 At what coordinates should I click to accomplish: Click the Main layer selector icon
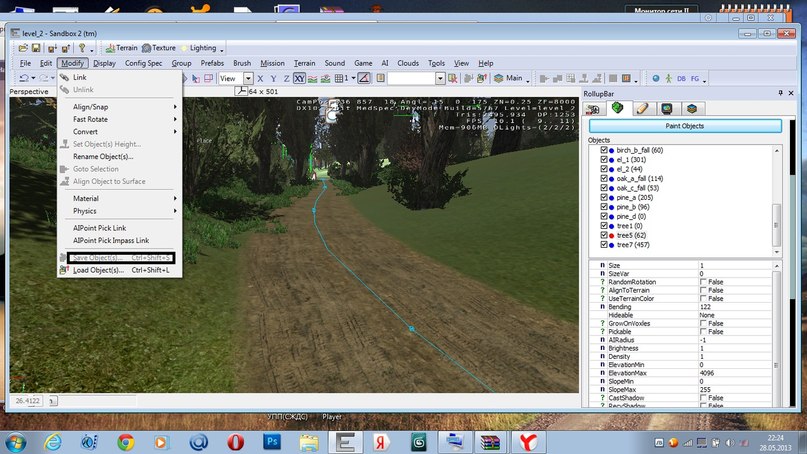coord(498,78)
